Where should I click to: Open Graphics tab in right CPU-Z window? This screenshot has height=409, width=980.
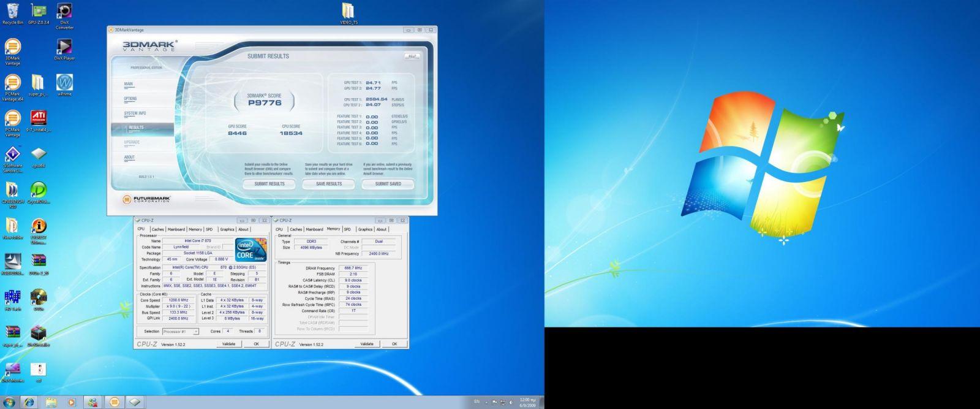[x=366, y=229]
